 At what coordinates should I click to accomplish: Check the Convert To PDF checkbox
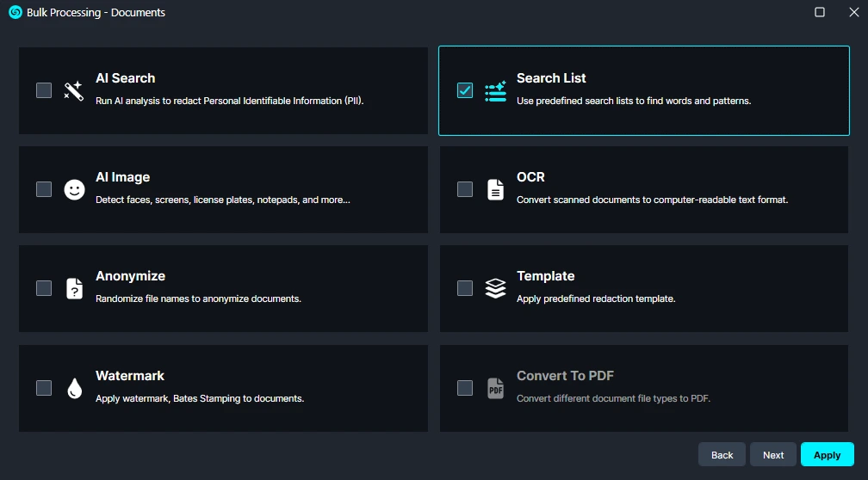(x=465, y=388)
